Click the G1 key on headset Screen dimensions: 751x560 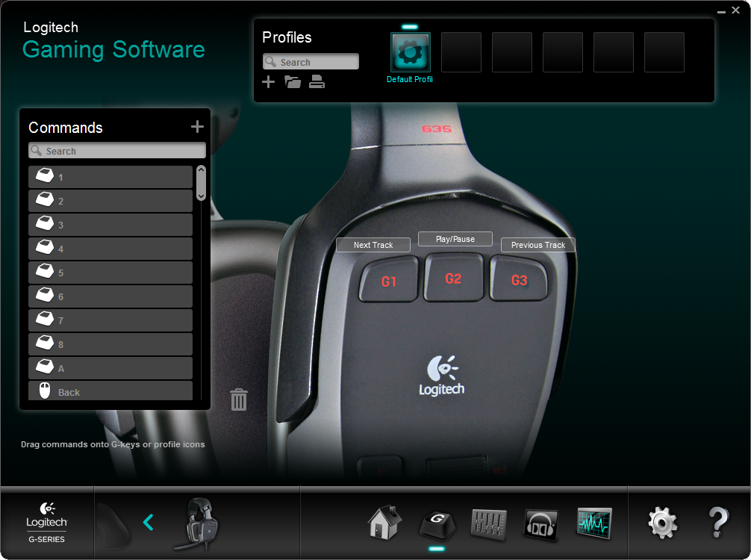click(388, 281)
